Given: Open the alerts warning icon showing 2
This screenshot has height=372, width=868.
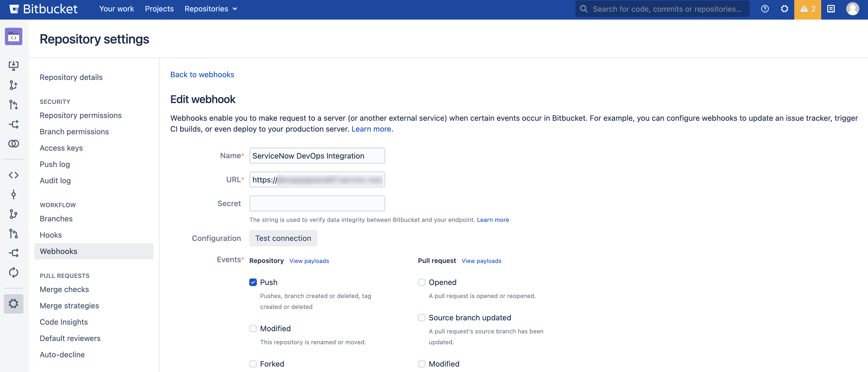Looking at the screenshot, I should (x=808, y=9).
